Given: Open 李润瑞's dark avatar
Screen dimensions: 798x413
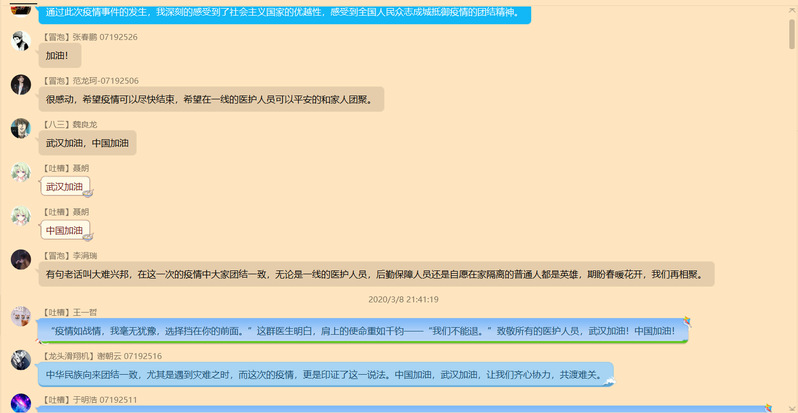Looking at the screenshot, I should click(x=20, y=260).
